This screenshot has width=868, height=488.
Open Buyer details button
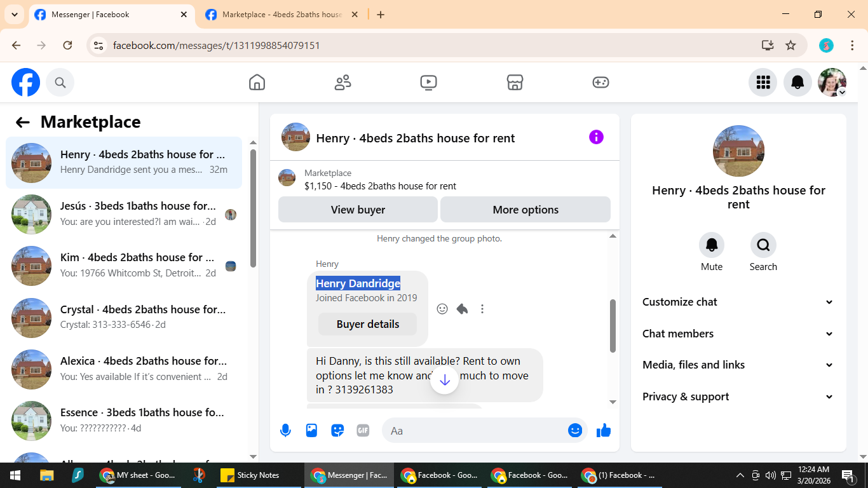pyautogui.click(x=368, y=324)
